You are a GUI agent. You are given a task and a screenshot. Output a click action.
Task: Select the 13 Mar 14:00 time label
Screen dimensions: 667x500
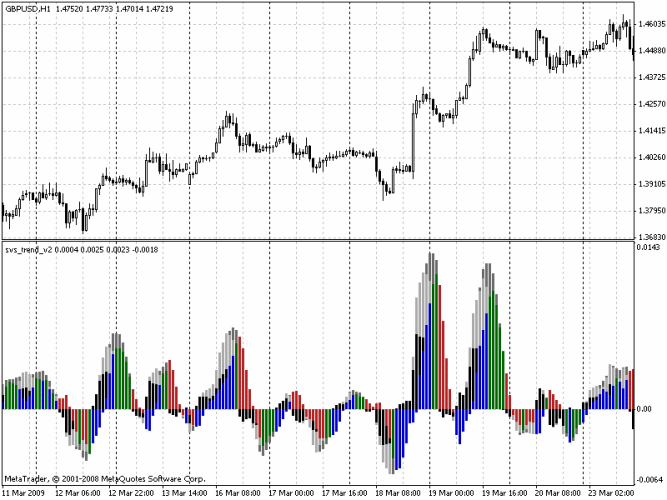click(x=185, y=493)
